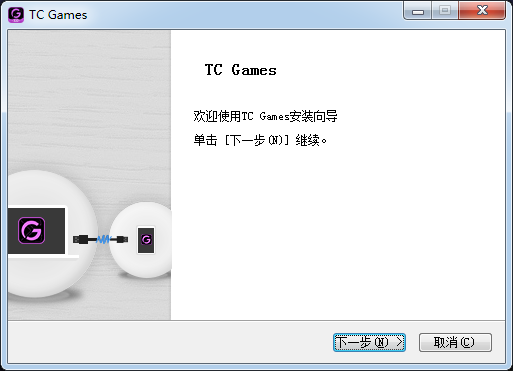
Task: Click the bold TC Games heading
Action: pyautogui.click(x=241, y=70)
